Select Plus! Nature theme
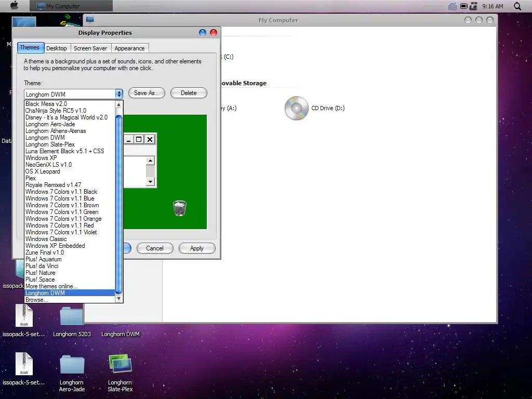The width and height of the screenshot is (532, 399). click(x=70, y=273)
